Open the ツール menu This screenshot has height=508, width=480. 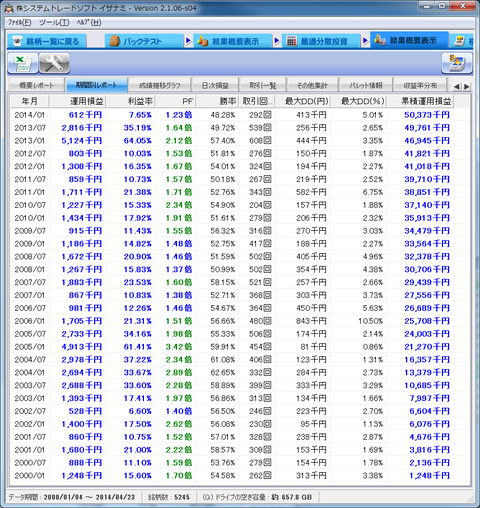(x=54, y=23)
